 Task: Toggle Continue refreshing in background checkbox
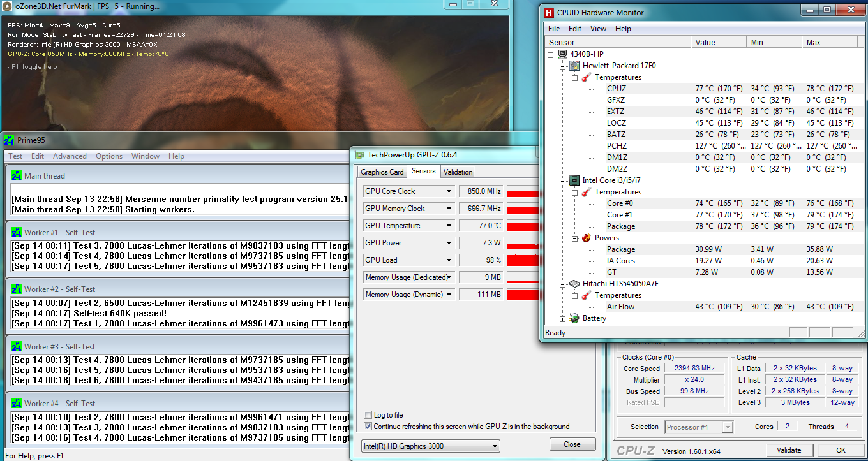pyautogui.click(x=368, y=427)
